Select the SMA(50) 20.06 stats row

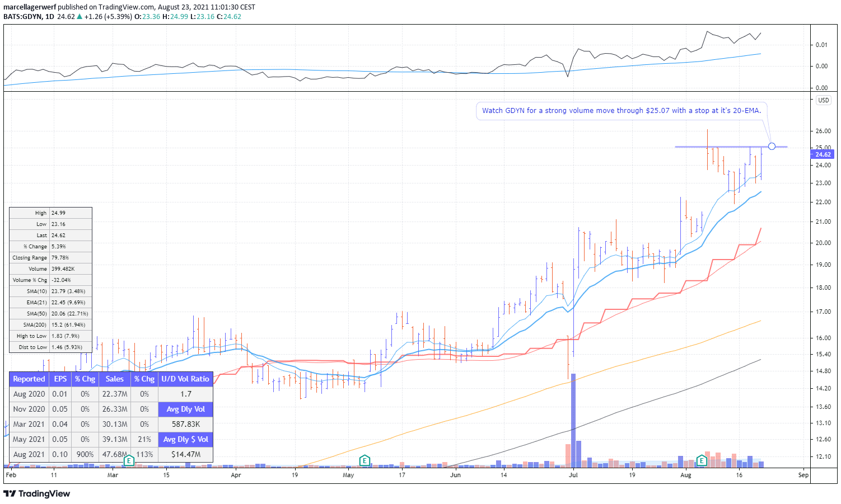tap(50, 314)
